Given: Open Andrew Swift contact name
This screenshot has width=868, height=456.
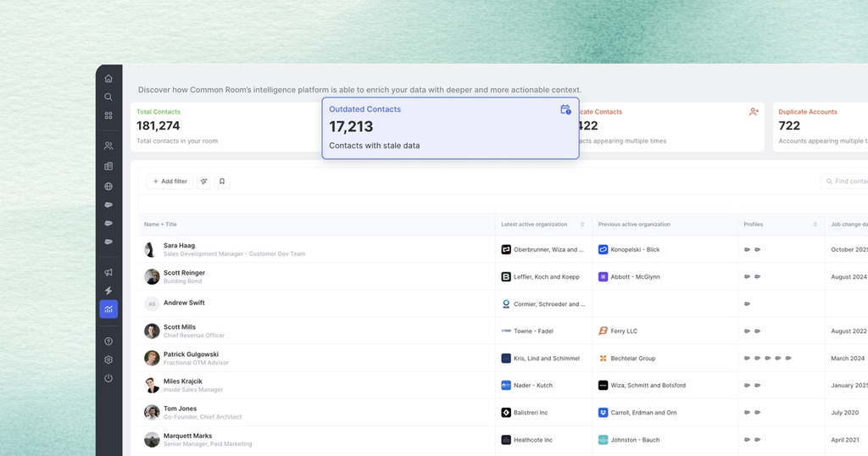Looking at the screenshot, I should coord(184,303).
